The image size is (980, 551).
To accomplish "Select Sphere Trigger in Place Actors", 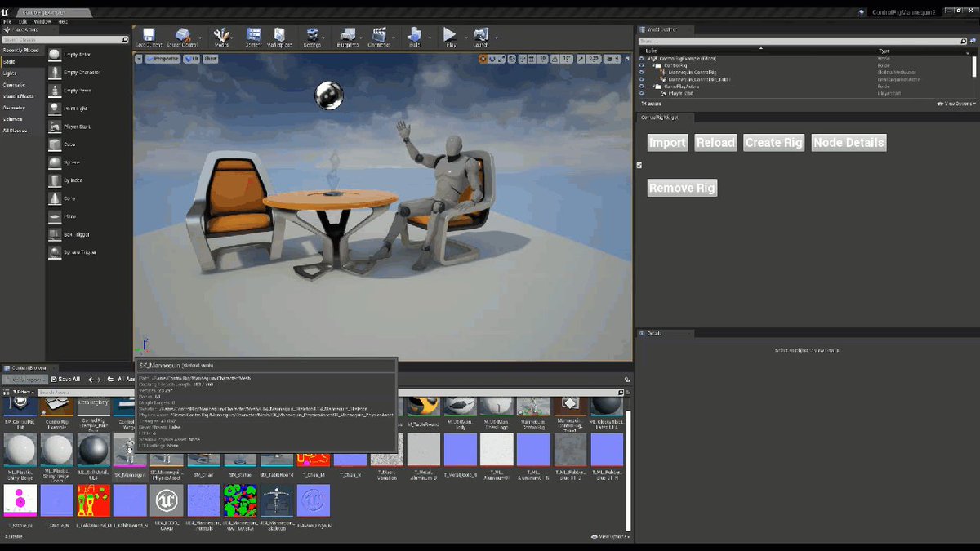I will [88, 252].
